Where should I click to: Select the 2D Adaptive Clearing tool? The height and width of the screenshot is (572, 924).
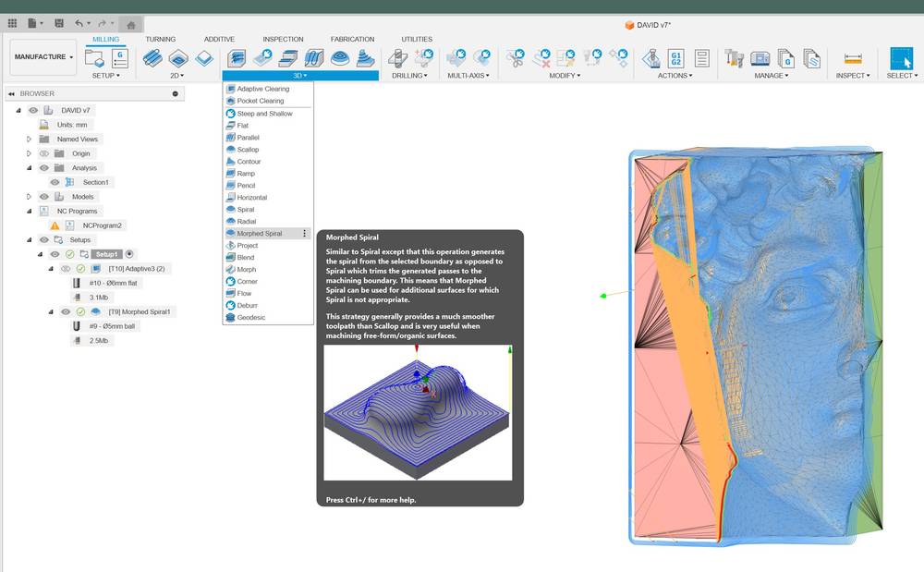pyautogui.click(x=152, y=58)
